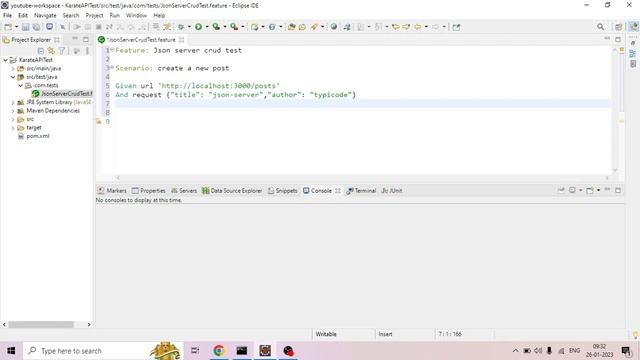Click the Last Edit Location arrow icon
The width and height of the screenshot is (640, 360).
click(395, 27)
